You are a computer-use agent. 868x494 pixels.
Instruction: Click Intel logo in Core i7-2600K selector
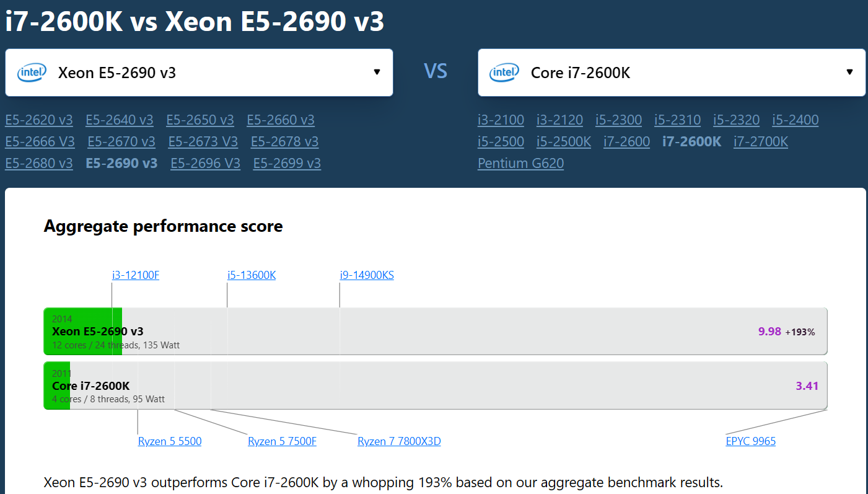[504, 73]
